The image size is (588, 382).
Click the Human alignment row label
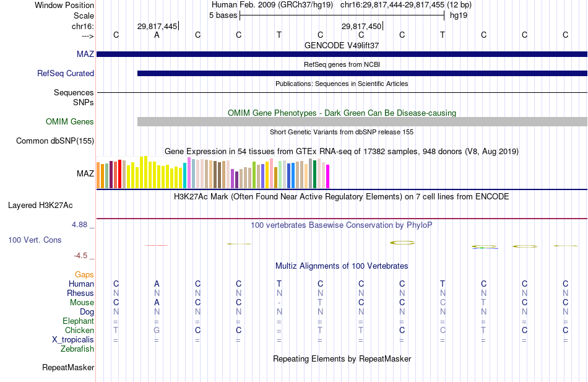pyautogui.click(x=81, y=284)
